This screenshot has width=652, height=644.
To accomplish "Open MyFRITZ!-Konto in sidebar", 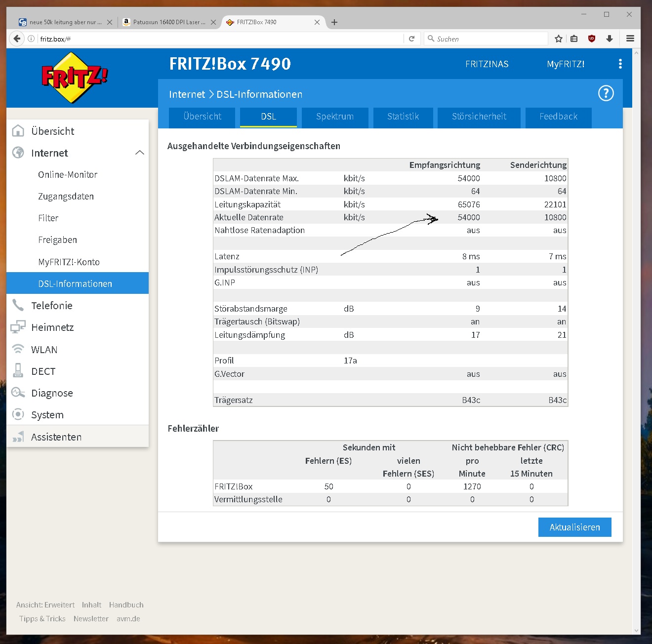I will 69,262.
